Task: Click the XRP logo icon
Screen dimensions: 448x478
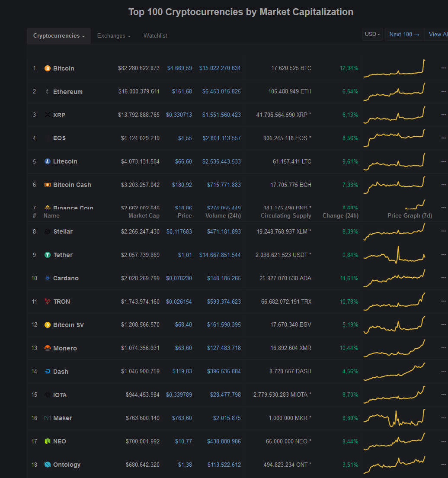Action: tap(48, 115)
